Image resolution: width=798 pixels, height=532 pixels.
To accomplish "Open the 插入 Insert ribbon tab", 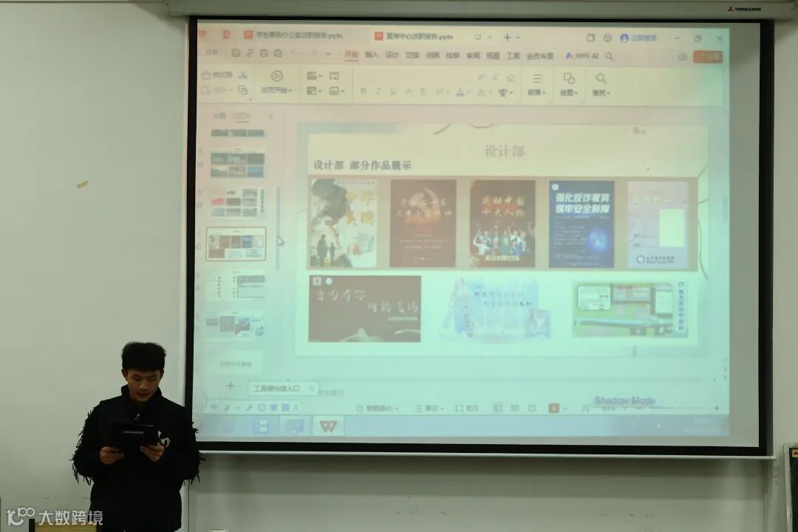I will click(372, 55).
